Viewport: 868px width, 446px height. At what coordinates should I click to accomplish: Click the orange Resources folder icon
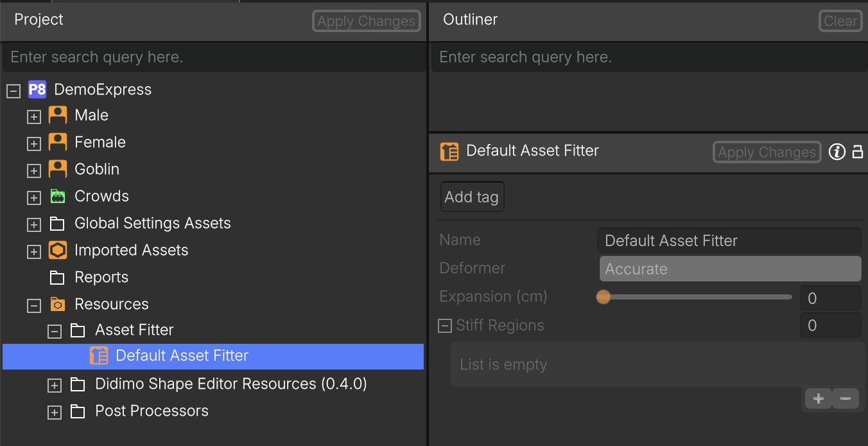58,304
